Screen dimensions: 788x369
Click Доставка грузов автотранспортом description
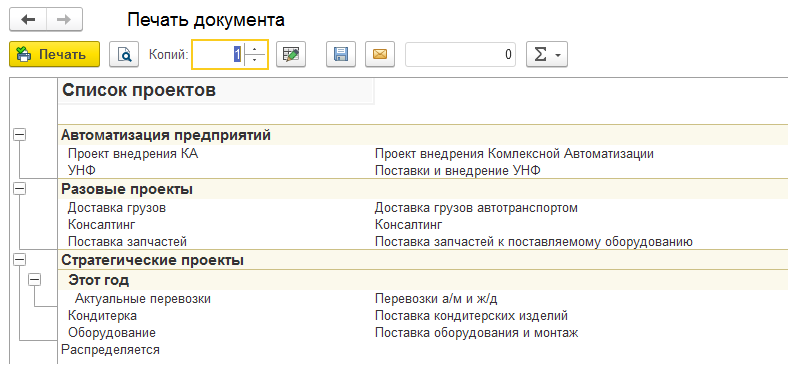tap(476, 208)
